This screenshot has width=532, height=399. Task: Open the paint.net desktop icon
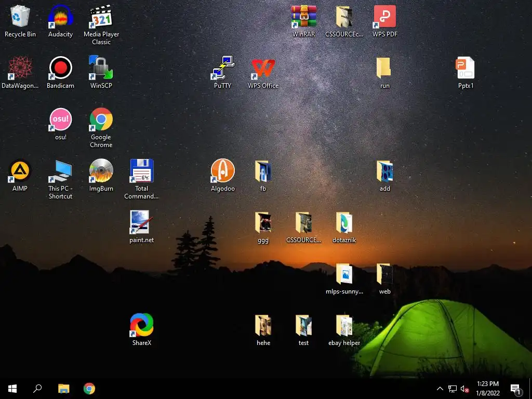tap(141, 227)
